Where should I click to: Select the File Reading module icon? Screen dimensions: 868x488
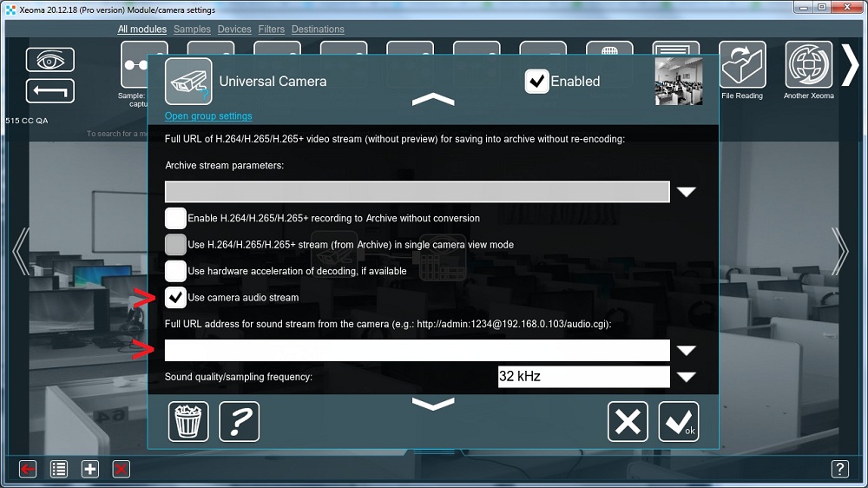tap(742, 64)
